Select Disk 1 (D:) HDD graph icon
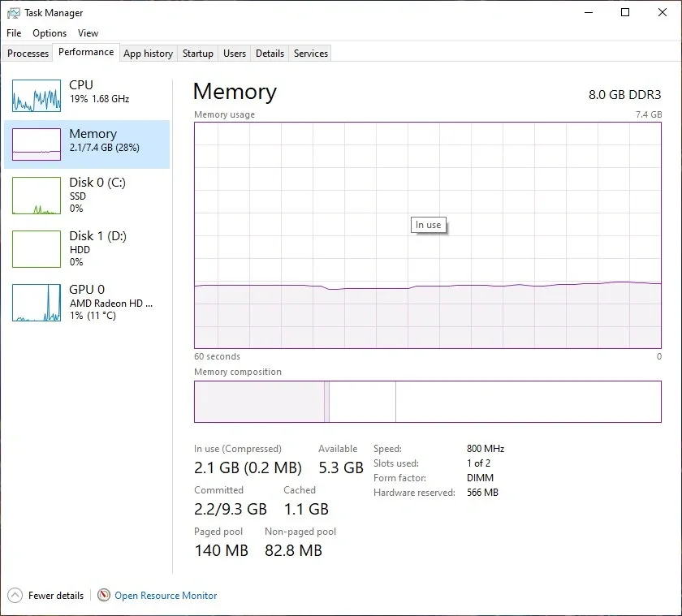Viewport: 682px width, 616px height. [x=37, y=249]
